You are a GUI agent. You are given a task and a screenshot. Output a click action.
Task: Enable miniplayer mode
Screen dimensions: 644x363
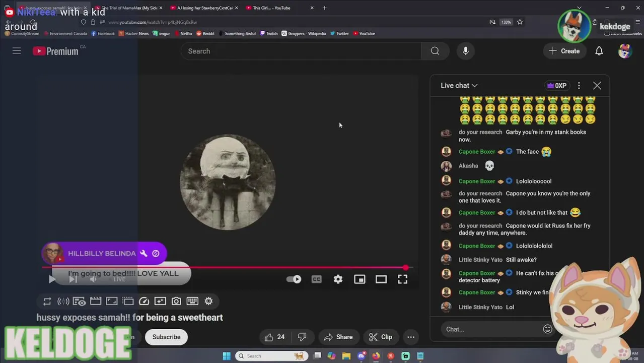(360, 279)
